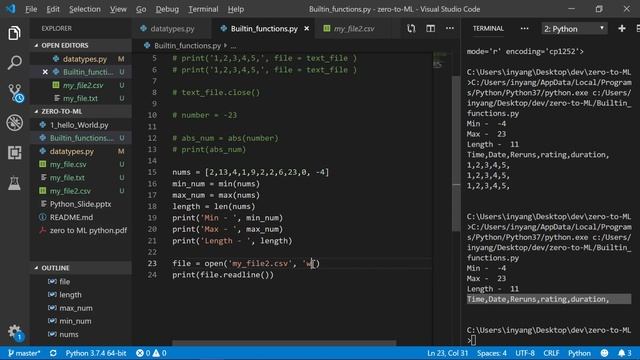The width and height of the screenshot is (640, 360).
Task: Open editor More Actions ellipsis
Action: [450, 29]
